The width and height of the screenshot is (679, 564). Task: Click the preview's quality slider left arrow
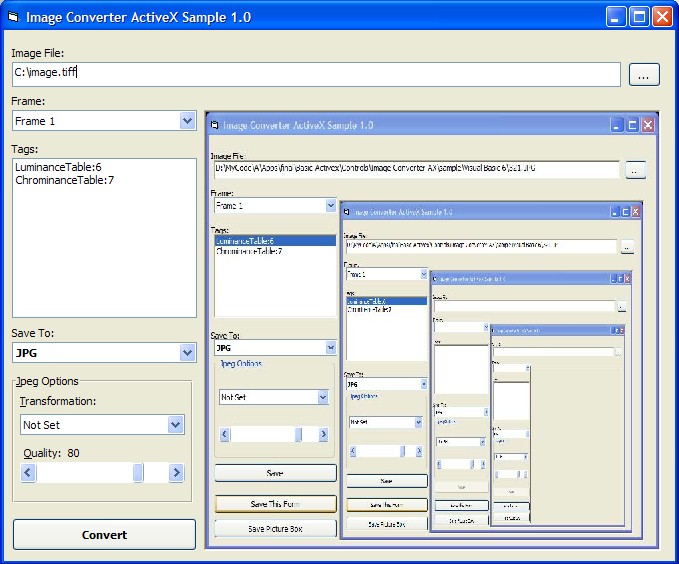click(224, 434)
